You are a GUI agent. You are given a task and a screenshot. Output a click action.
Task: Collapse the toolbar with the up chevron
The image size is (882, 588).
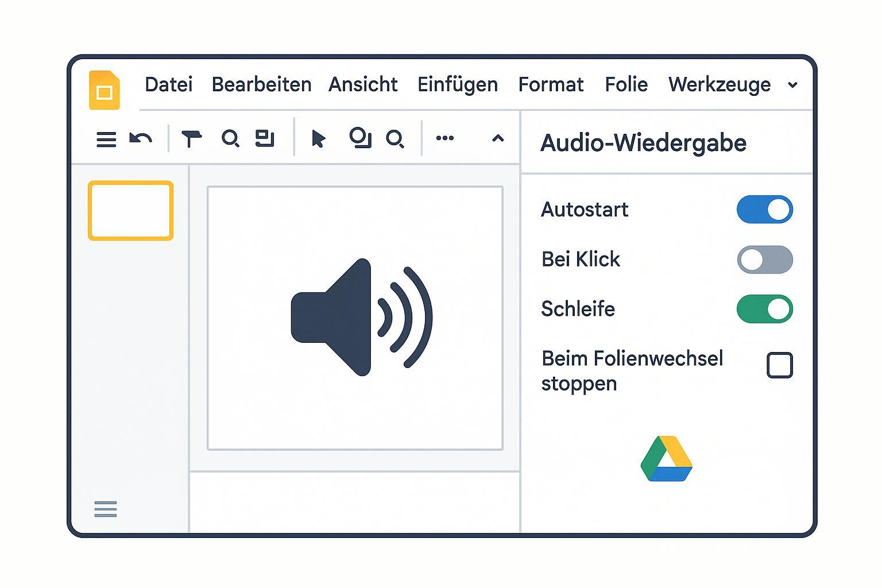pos(498,138)
